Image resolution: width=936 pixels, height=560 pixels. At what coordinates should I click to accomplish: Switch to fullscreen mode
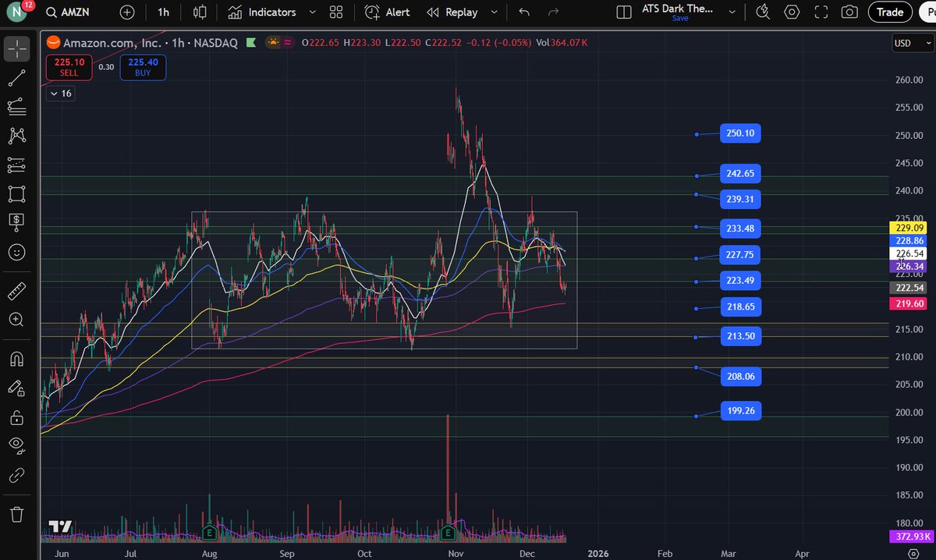[821, 12]
